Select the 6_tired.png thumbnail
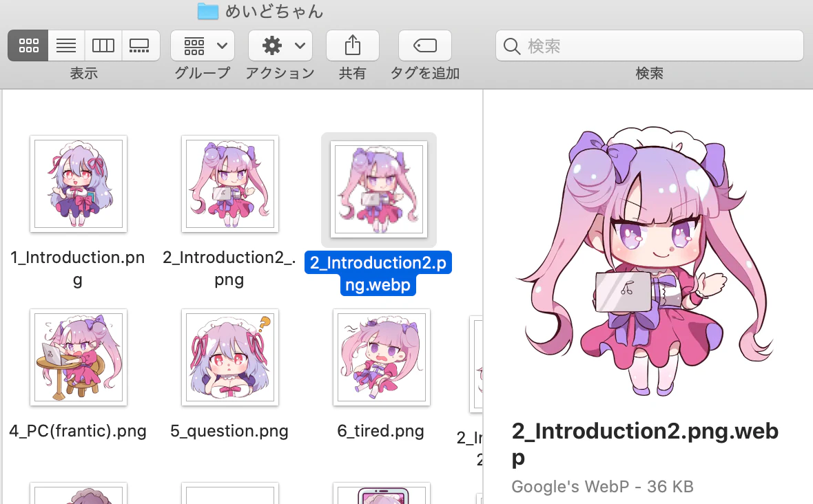 pyautogui.click(x=382, y=357)
